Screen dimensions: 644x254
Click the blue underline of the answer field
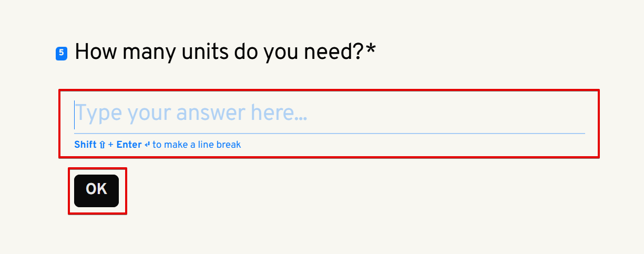click(329, 134)
